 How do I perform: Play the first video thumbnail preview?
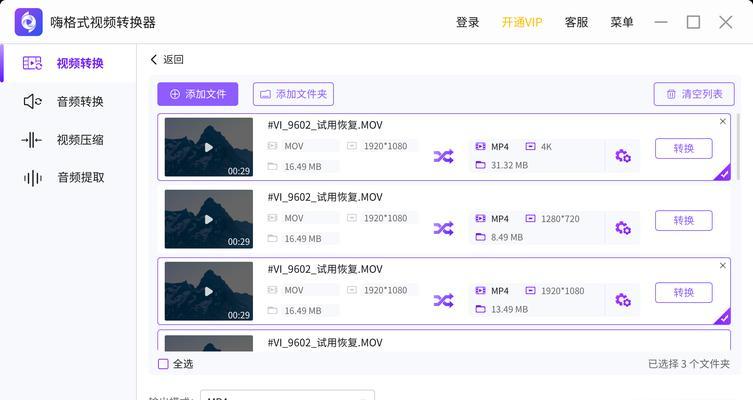pos(208,147)
